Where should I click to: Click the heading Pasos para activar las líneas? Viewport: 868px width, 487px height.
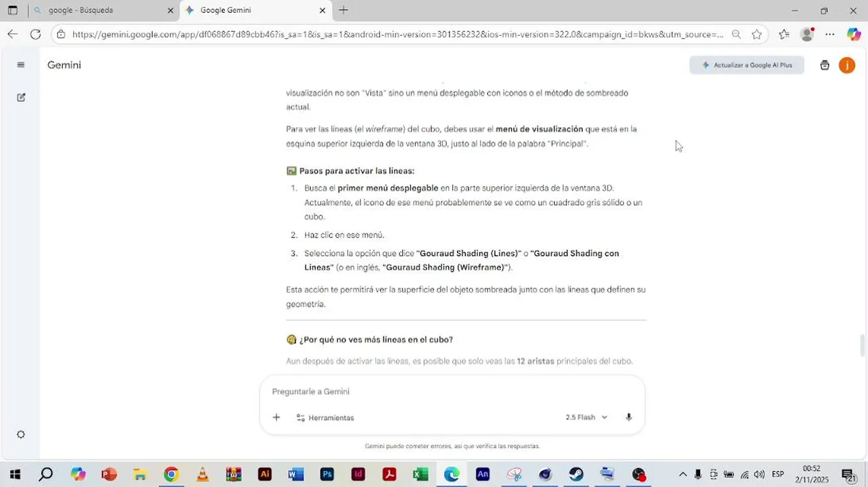click(357, 171)
